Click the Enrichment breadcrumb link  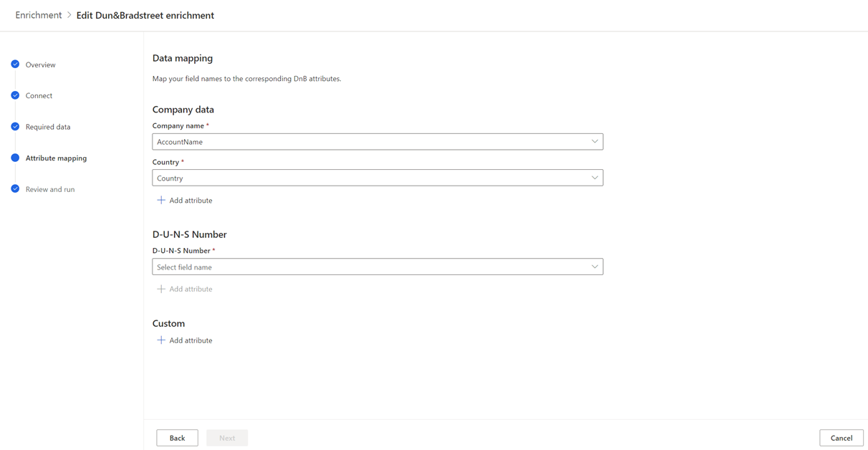(39, 15)
